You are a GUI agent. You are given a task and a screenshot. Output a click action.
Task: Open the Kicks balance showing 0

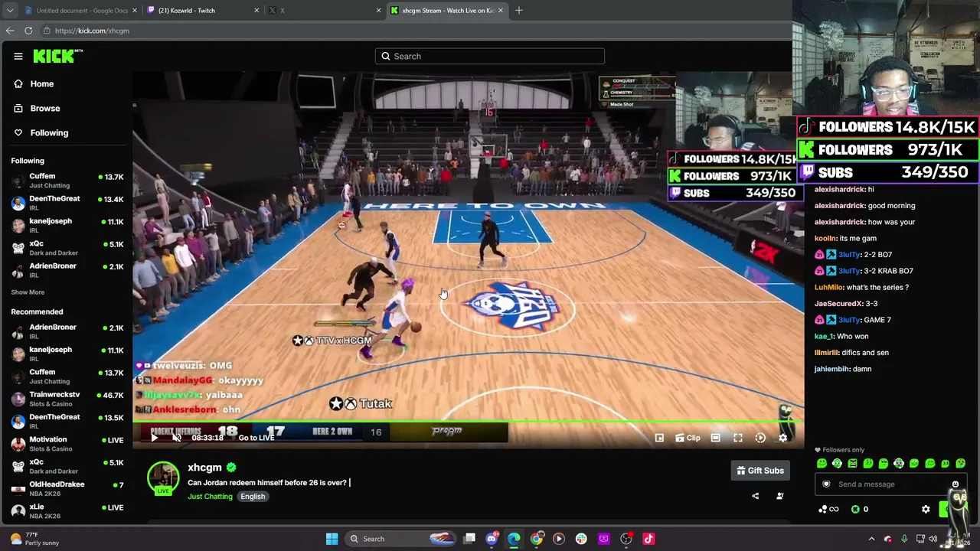860,509
